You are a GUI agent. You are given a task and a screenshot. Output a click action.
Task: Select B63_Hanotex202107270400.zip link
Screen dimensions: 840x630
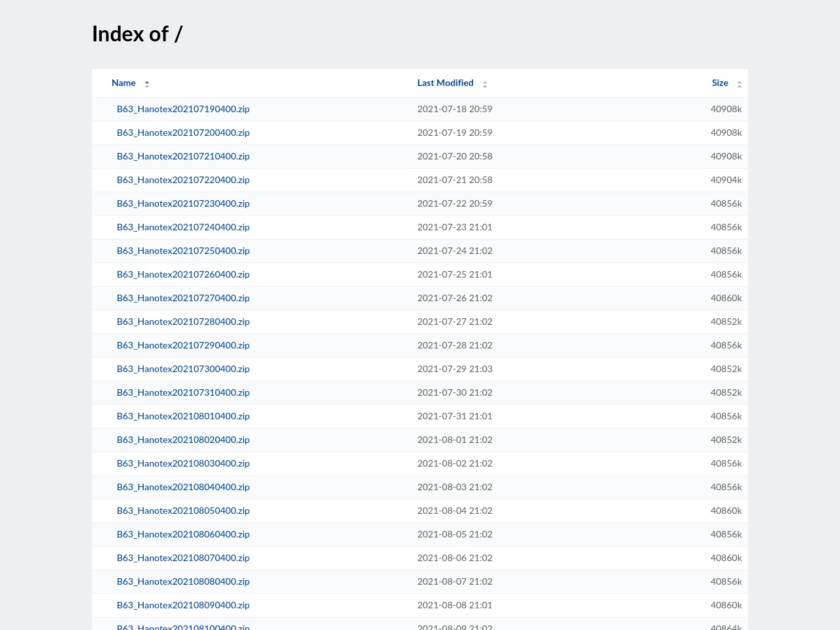click(x=183, y=298)
